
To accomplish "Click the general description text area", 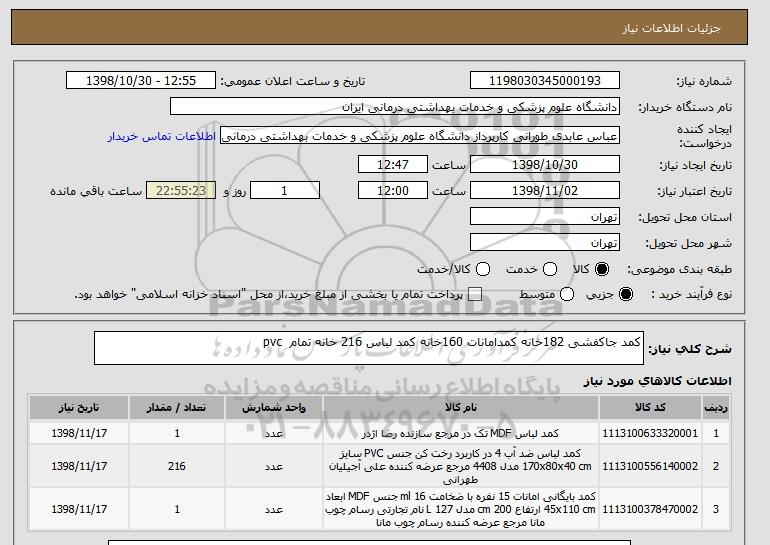I will point(369,348).
